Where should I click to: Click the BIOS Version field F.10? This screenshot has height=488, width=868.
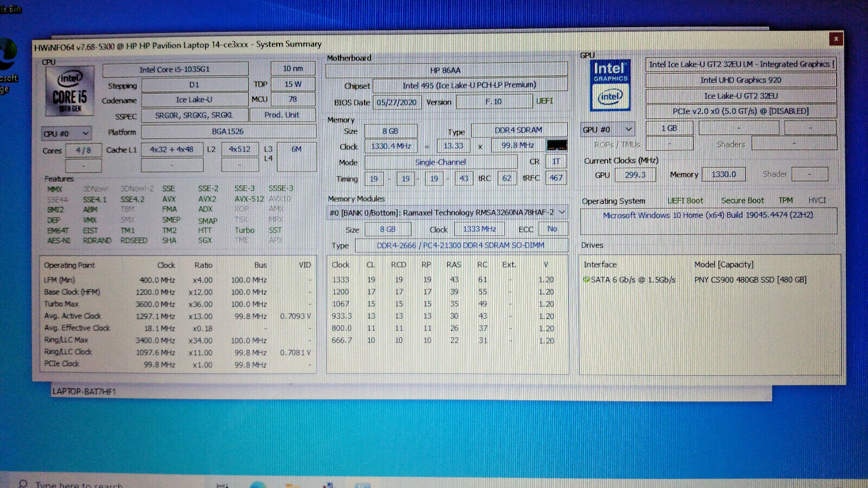tap(494, 101)
